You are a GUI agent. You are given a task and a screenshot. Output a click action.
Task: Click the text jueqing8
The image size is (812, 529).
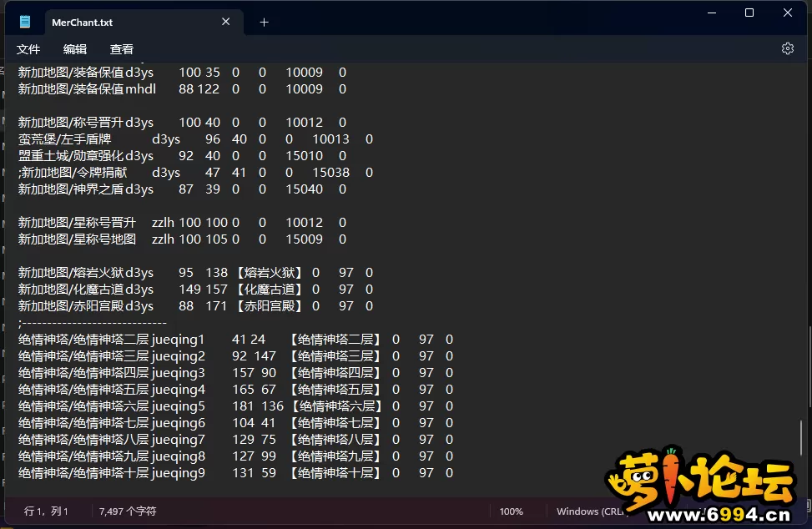coord(178,456)
